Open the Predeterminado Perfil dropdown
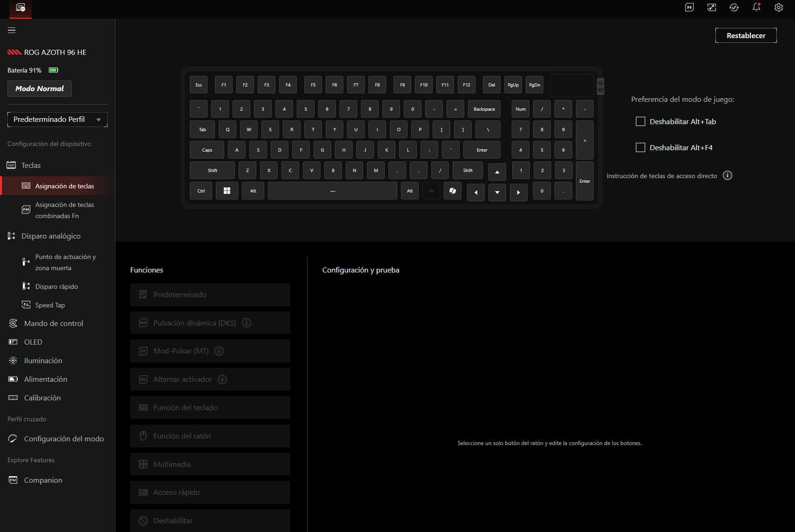Viewport: 795px width, 532px height. click(57, 120)
